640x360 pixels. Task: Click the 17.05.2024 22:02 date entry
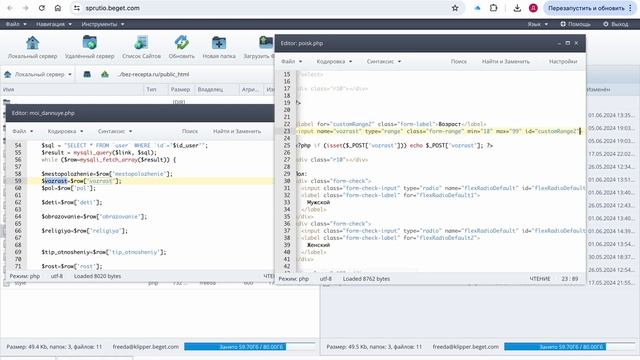[x=611, y=154]
